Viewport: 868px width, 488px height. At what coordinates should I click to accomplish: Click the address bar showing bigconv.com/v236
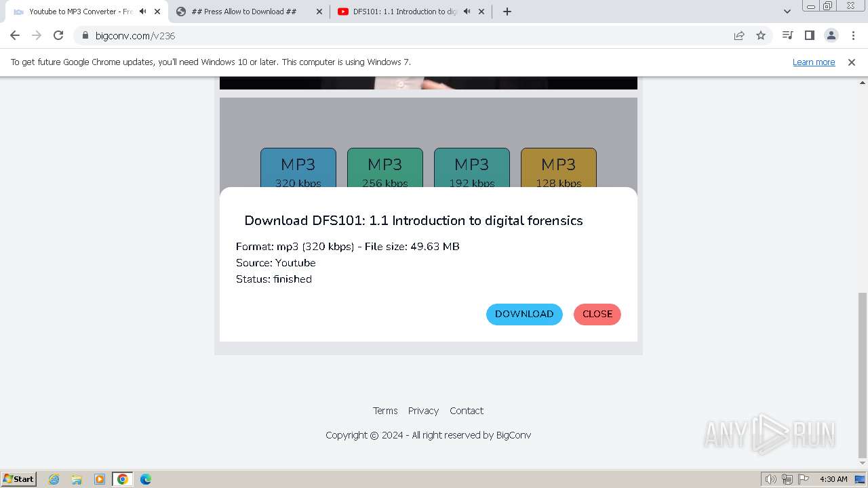point(407,35)
